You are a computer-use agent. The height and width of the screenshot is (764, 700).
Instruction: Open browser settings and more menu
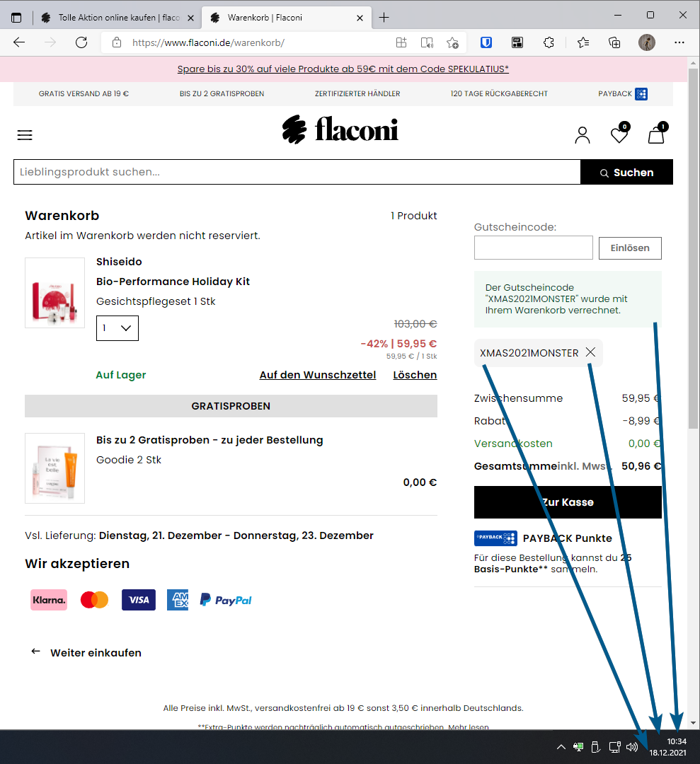[x=679, y=42]
